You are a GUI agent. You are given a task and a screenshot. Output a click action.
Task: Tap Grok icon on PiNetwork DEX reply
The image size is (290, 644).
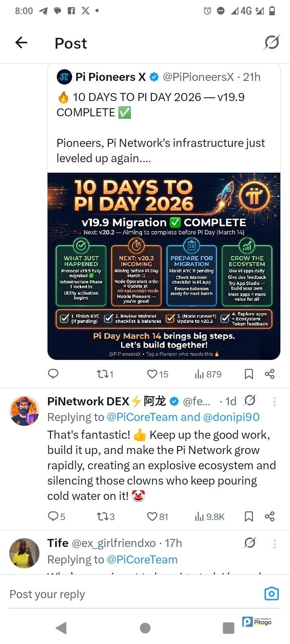[x=250, y=400]
